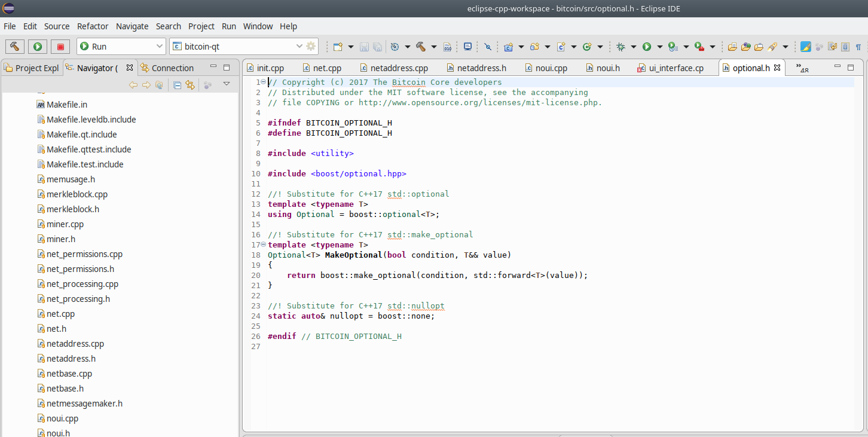Screen dimensions: 868x437
Task: Show the hidden editor tabs list
Action: [x=802, y=68]
